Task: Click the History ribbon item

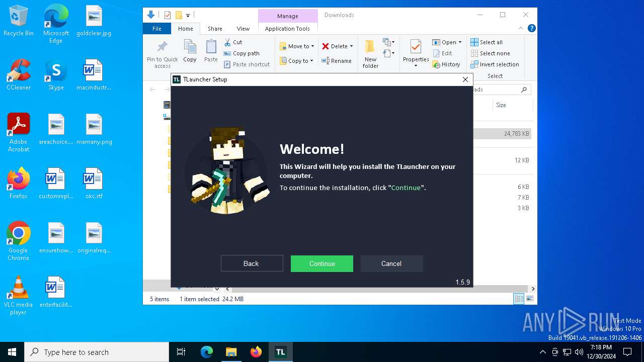Action: [446, 64]
